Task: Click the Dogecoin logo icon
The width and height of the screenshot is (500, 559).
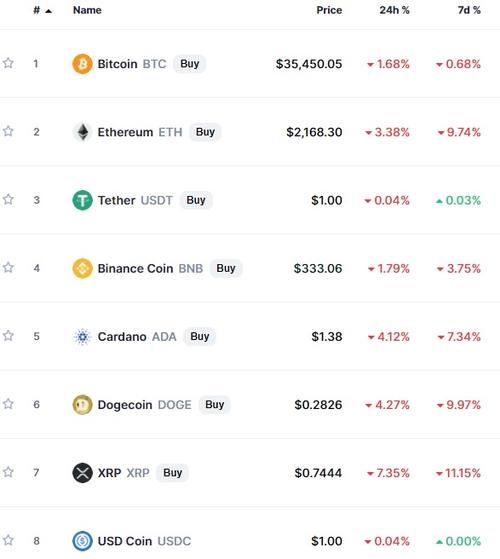Action: pos(82,405)
